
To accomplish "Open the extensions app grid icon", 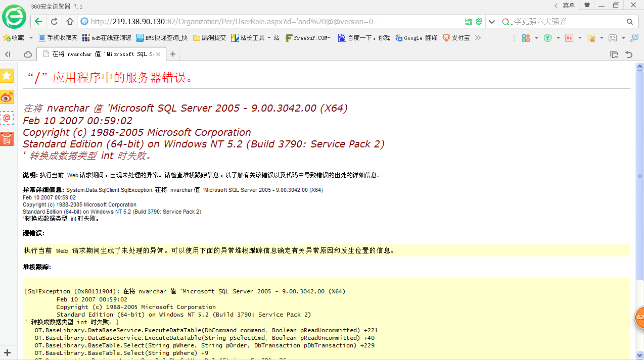I will pyautogui.click(x=526, y=38).
